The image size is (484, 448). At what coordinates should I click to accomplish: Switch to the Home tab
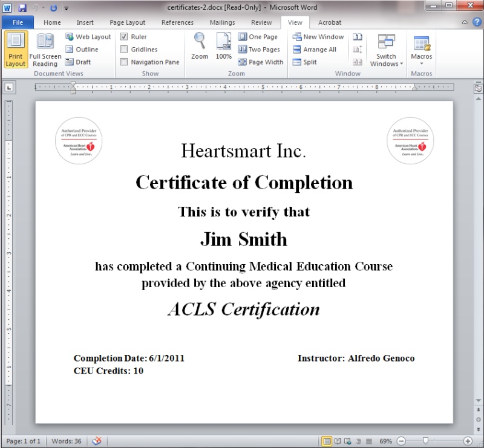pyautogui.click(x=52, y=22)
